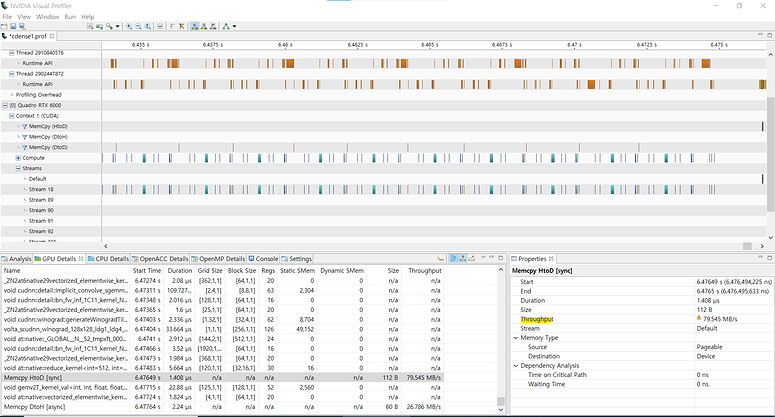Select Stream 18 in the timeline tree
Screen dimensions: 775x417
tap(41, 189)
